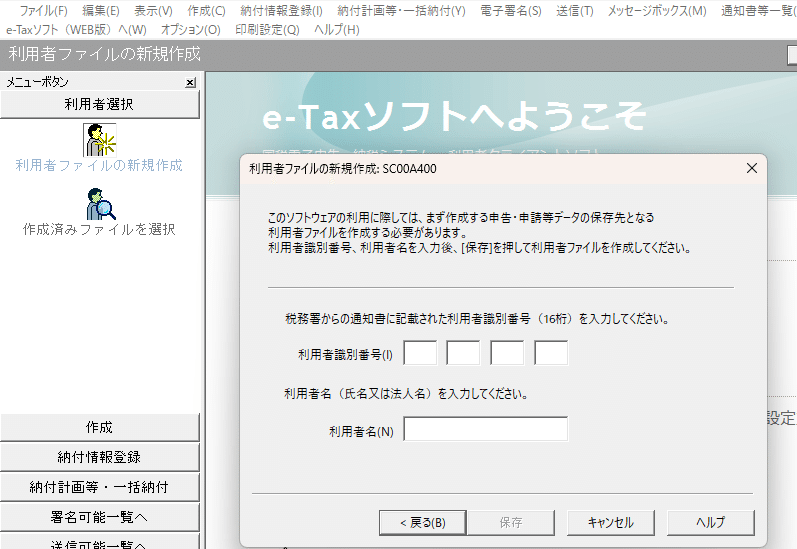
Task: Close the SC00A400 dialog window
Action: [x=752, y=168]
